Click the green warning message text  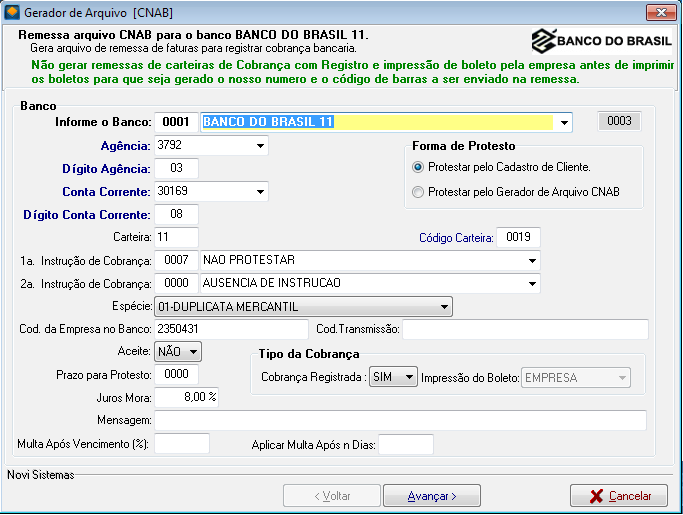[352, 72]
